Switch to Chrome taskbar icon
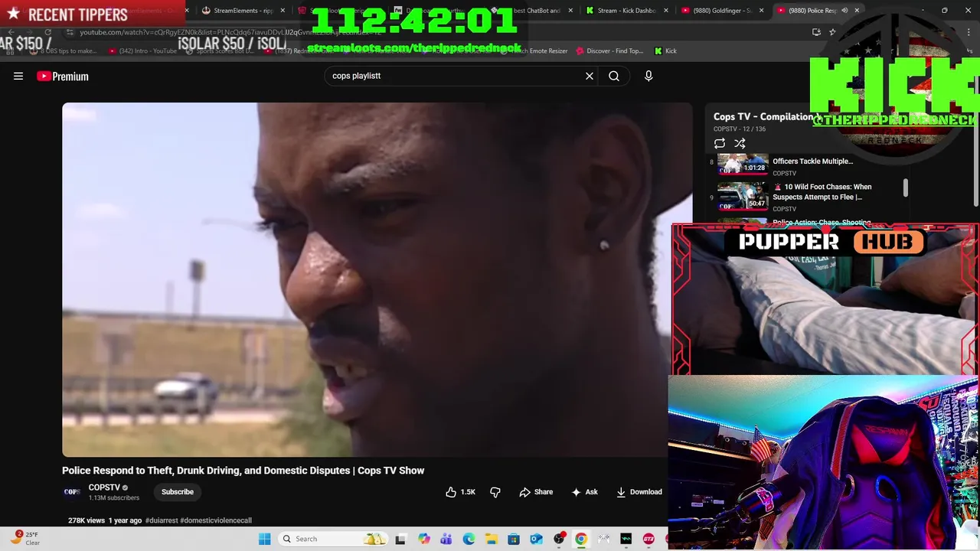 click(581, 539)
